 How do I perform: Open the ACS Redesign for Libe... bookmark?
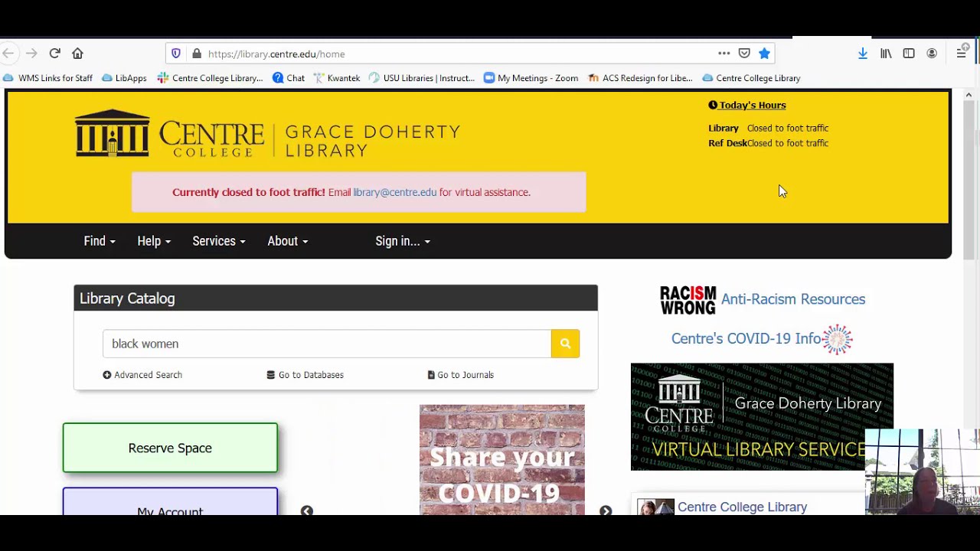point(640,78)
